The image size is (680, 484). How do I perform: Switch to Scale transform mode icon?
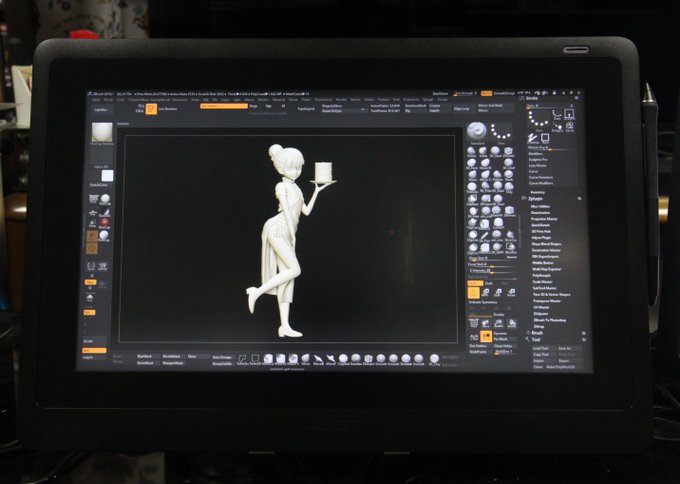[498, 292]
